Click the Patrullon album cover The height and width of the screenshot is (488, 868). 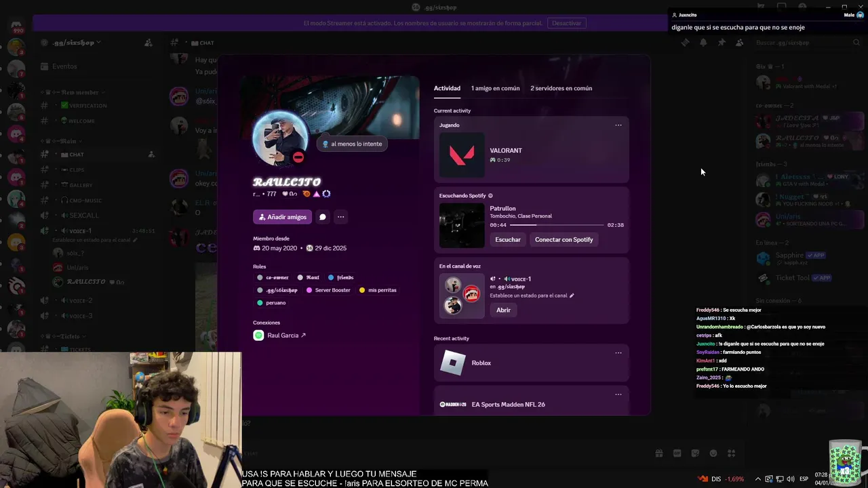click(462, 226)
